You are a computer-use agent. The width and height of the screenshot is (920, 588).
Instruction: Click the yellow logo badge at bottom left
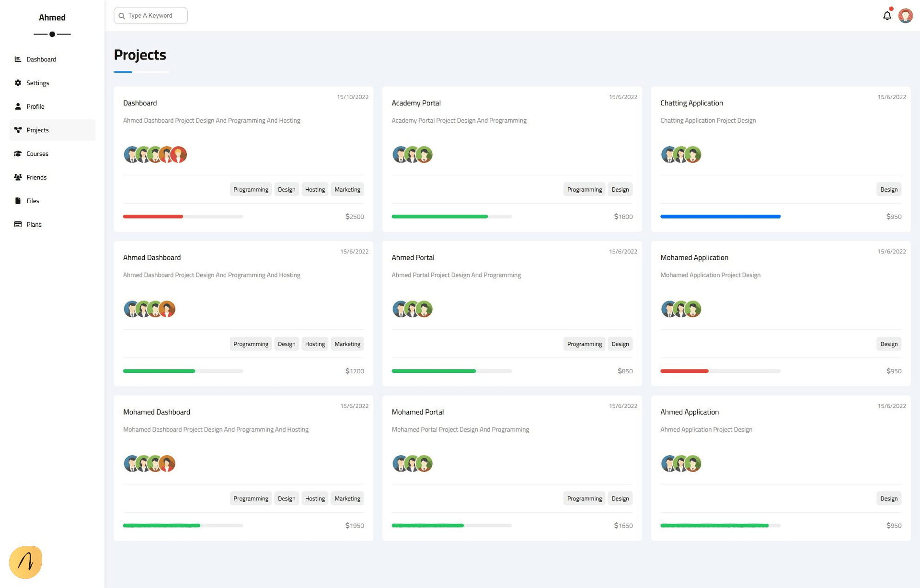click(25, 562)
